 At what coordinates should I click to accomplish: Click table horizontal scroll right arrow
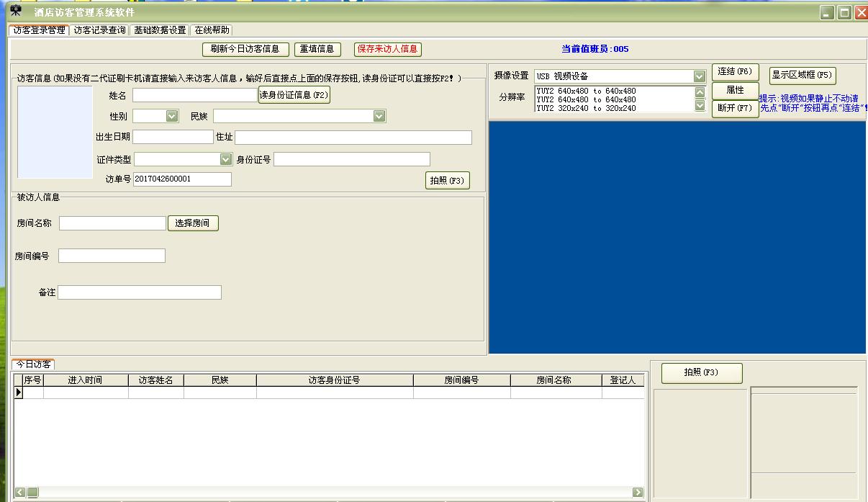point(638,493)
